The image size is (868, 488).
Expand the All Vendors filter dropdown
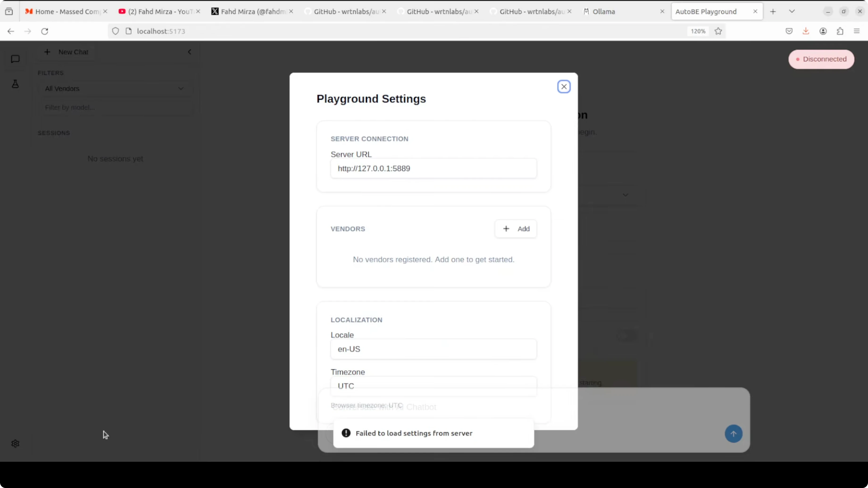pyautogui.click(x=114, y=89)
